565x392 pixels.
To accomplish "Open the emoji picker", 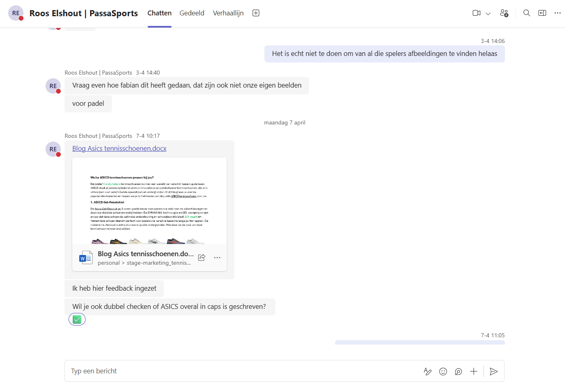I will tap(443, 371).
